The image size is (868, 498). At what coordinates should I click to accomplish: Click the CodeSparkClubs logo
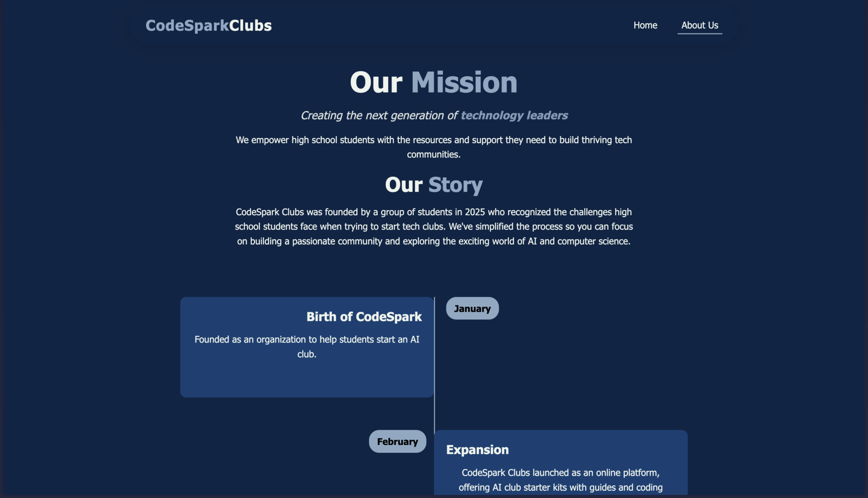coord(209,25)
